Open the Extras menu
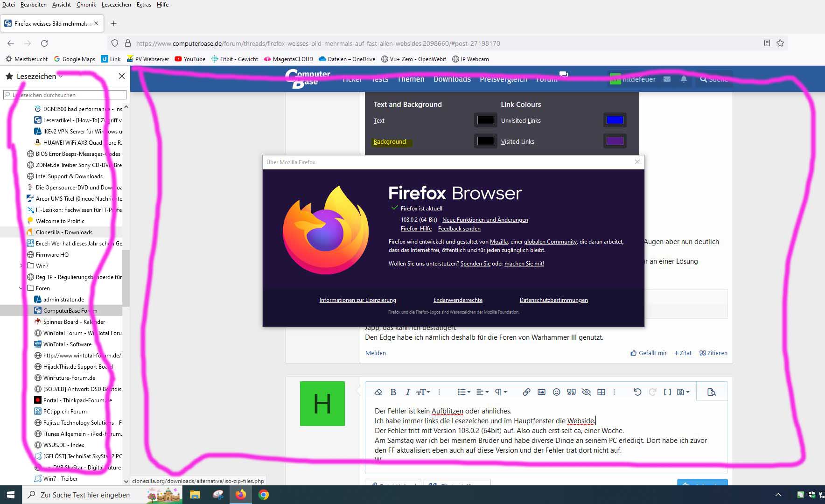 [144, 5]
